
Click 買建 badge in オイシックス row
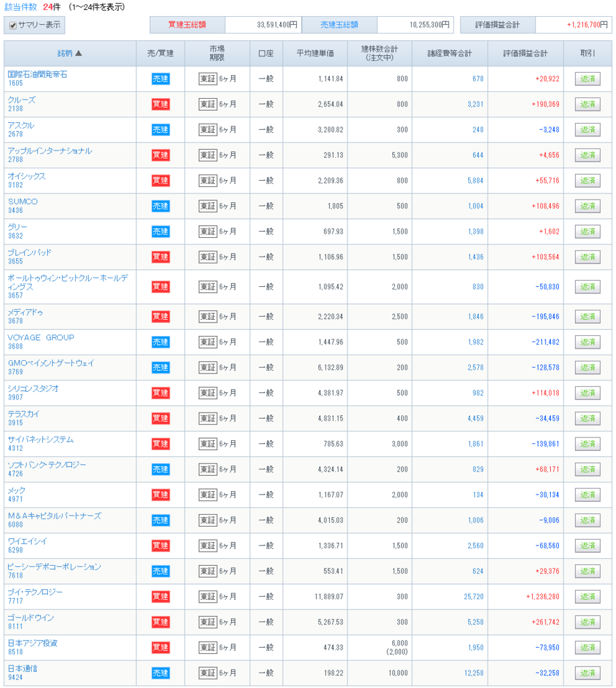coord(161,181)
